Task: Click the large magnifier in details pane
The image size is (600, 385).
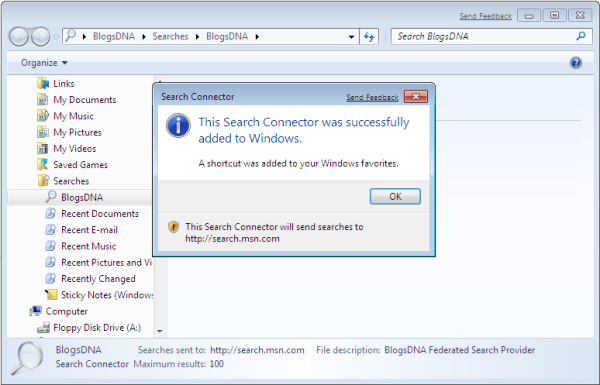Action: click(x=26, y=359)
